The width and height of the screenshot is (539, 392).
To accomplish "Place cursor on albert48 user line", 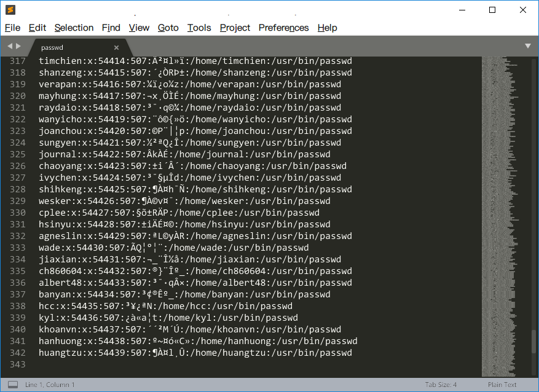I will click(x=195, y=283).
